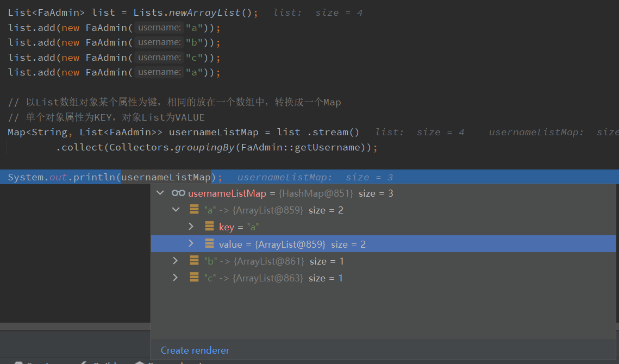Expand the "b" -> ArrayList@861 node
Image resolution: width=619 pixels, height=364 pixels.
176,261
